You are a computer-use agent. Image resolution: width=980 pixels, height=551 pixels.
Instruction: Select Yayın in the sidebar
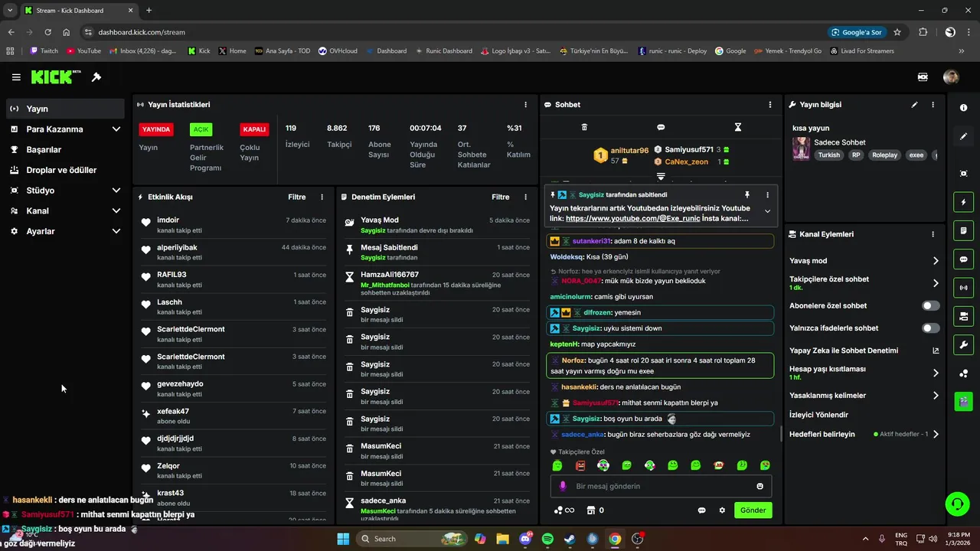click(x=65, y=109)
